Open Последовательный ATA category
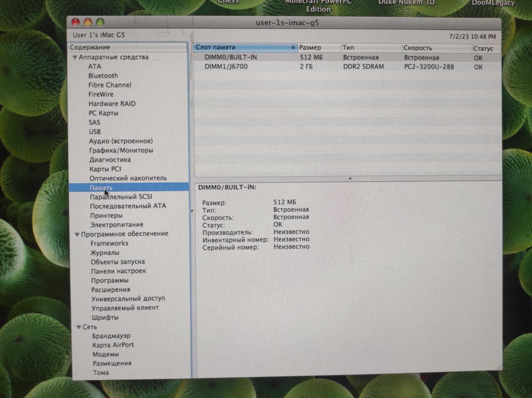The width and height of the screenshot is (532, 398). click(128, 206)
